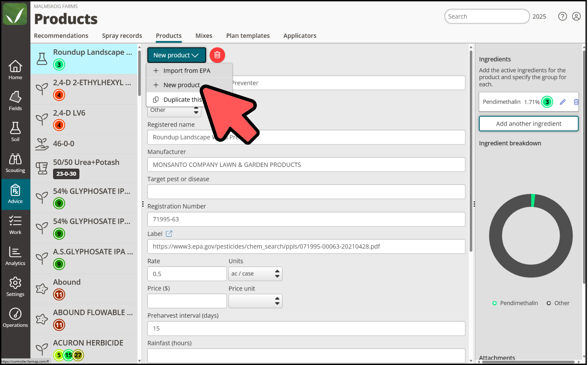This screenshot has width=588, height=365.
Task: Click group 4 badge on 2,4-D LV6
Action: pyautogui.click(x=59, y=125)
